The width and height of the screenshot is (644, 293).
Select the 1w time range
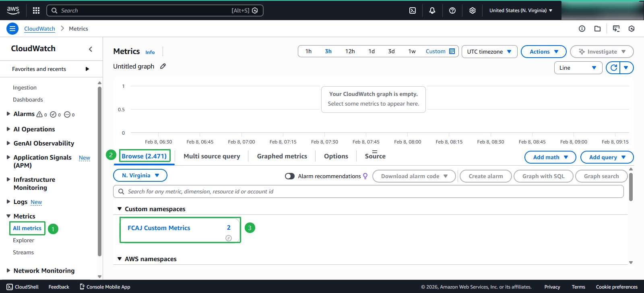(x=412, y=51)
